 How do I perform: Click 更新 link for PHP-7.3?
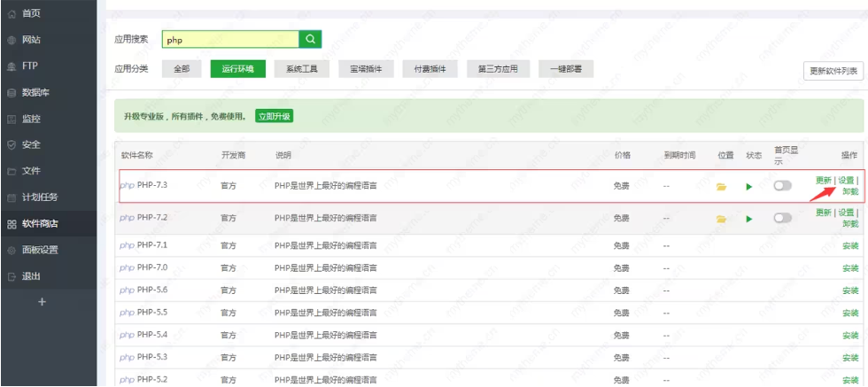pos(823,181)
